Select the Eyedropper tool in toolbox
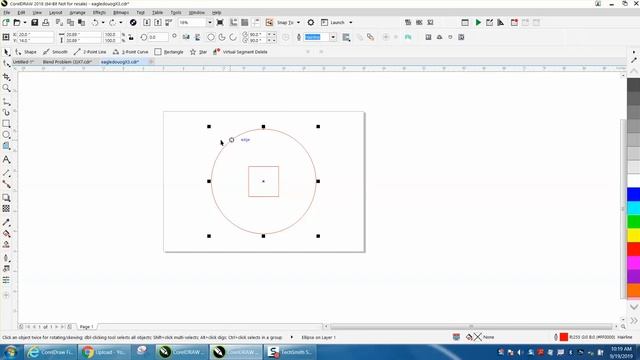The width and height of the screenshot is (640, 360). (x=6, y=223)
